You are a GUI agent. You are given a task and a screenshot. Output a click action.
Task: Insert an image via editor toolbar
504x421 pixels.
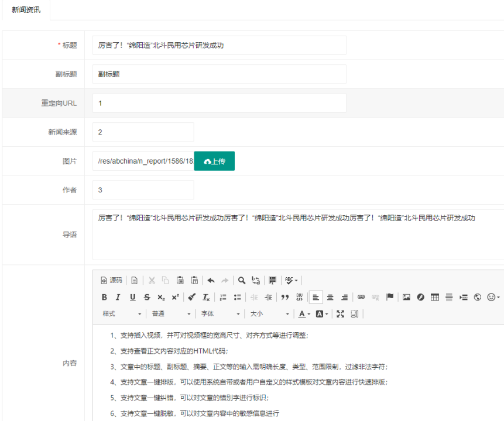(406, 297)
